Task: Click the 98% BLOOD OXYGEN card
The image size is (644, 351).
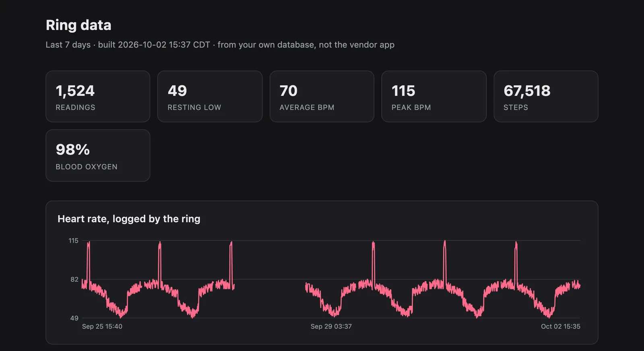Action: [x=98, y=155]
